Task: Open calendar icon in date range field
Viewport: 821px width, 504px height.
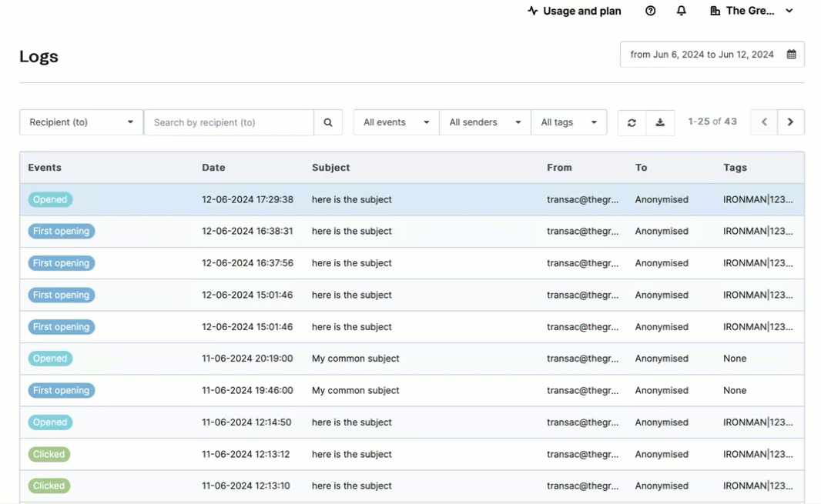Action: coord(791,55)
